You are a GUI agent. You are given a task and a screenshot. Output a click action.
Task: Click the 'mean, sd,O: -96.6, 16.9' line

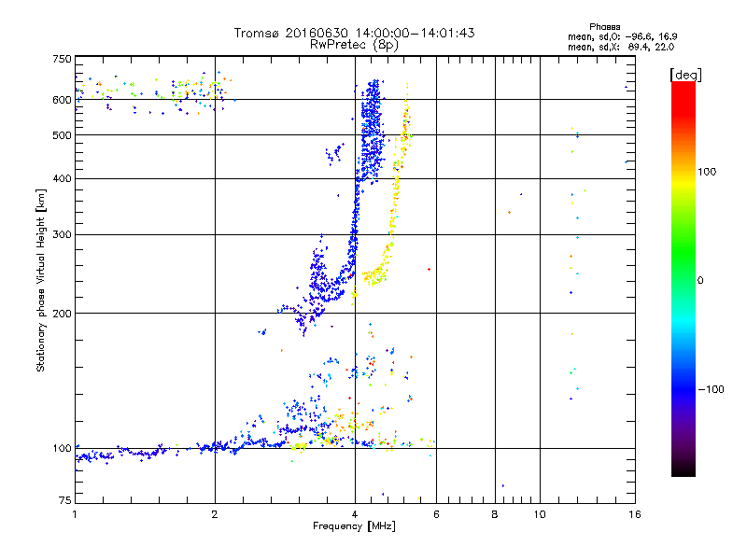(622, 36)
